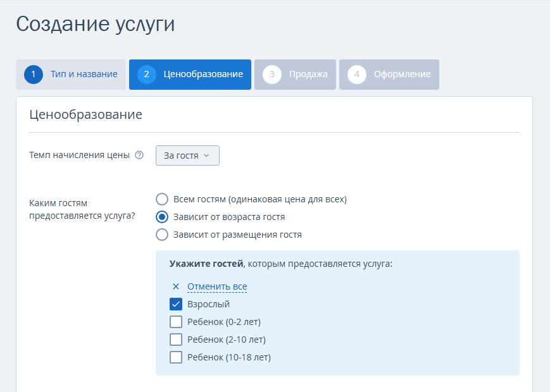Click Укажите гостей instruction text
Viewport: 550px width, 392px height.
tap(281, 264)
